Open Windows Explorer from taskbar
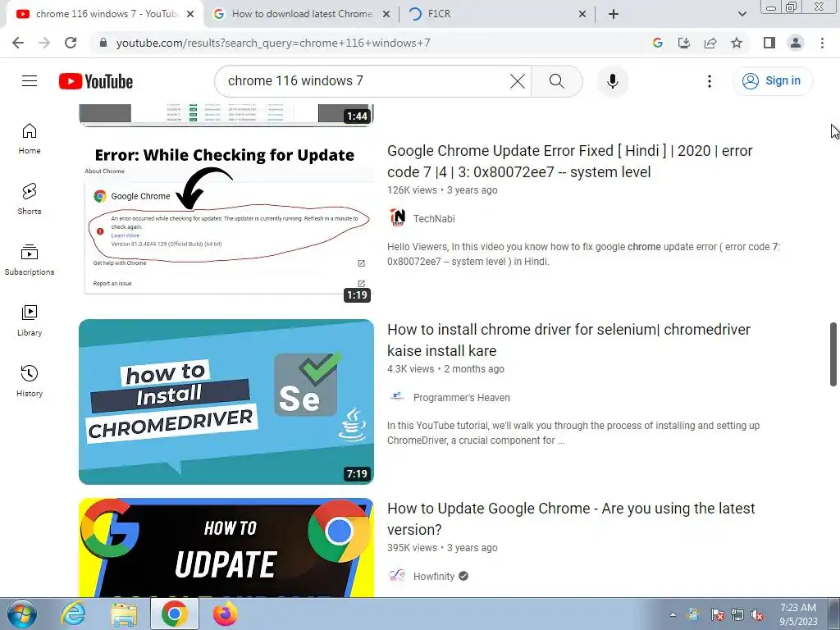 point(124,614)
